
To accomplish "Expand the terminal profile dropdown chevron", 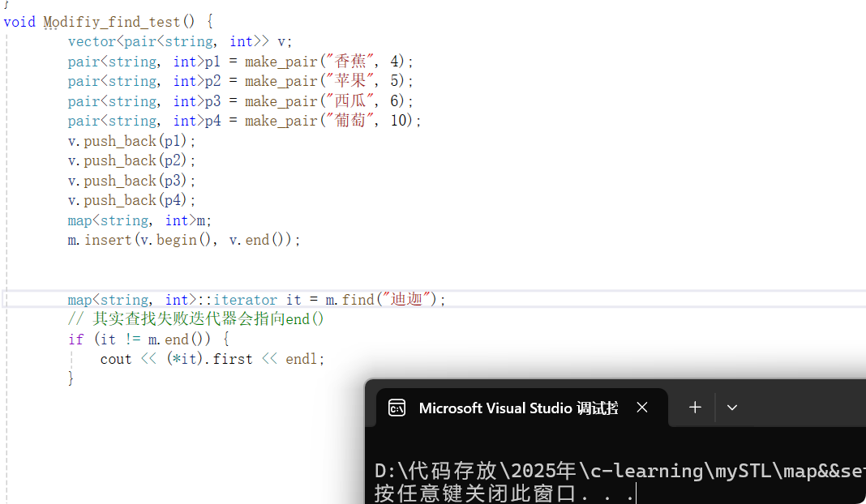I will 732,408.
